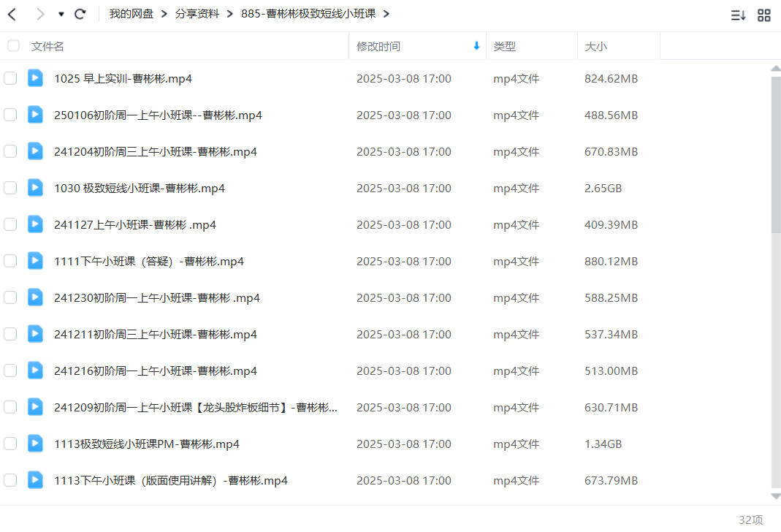Select file name 241216初阶周一上午小班课-曹彬彬.mp4
Image resolution: width=781 pixels, height=532 pixels.
(156, 371)
